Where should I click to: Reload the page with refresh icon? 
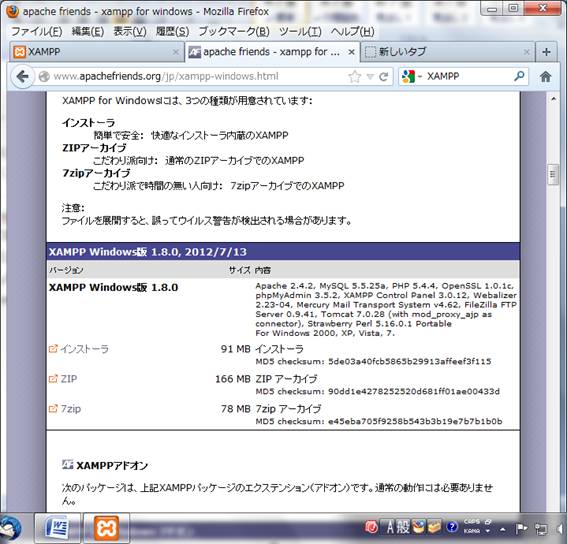[383, 76]
